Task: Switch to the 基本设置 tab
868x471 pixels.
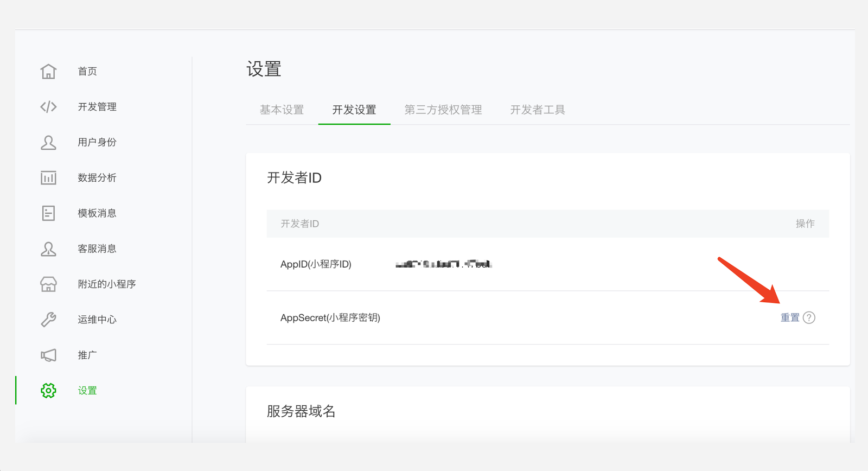Action: [282, 110]
